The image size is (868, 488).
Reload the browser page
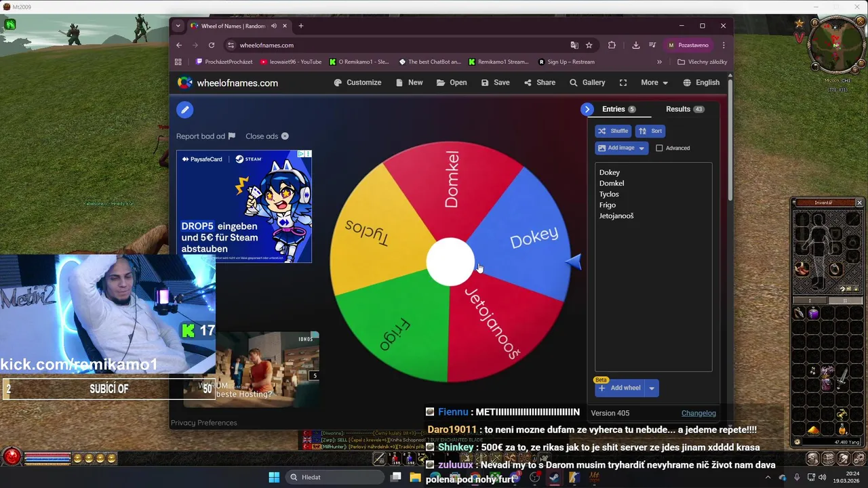(x=212, y=45)
